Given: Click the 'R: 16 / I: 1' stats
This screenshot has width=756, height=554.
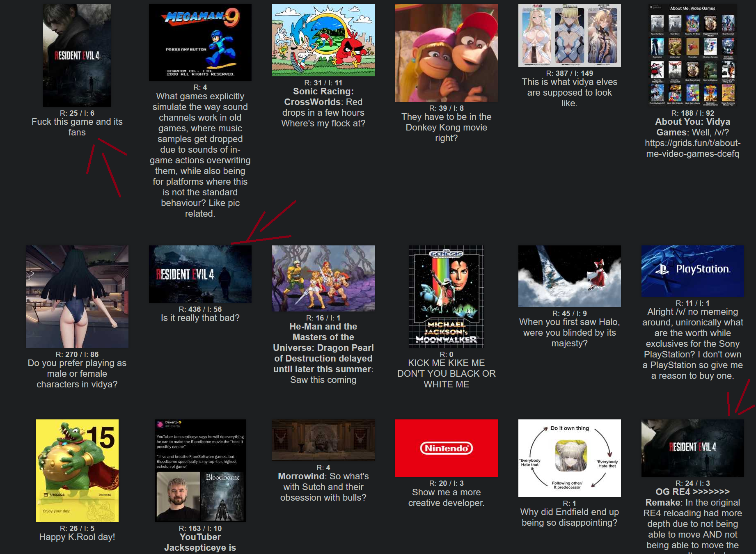Looking at the screenshot, I should point(323,318).
